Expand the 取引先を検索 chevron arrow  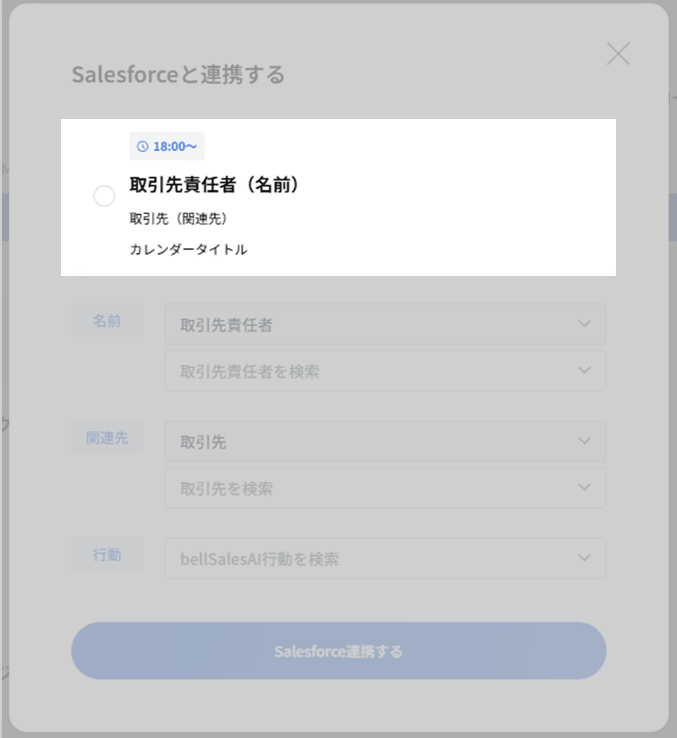584,488
